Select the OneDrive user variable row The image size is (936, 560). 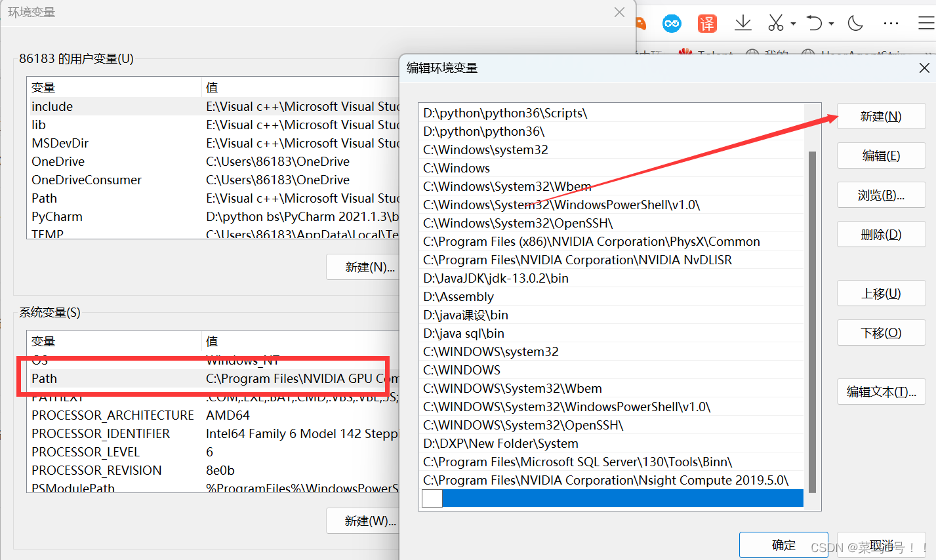tap(214, 161)
